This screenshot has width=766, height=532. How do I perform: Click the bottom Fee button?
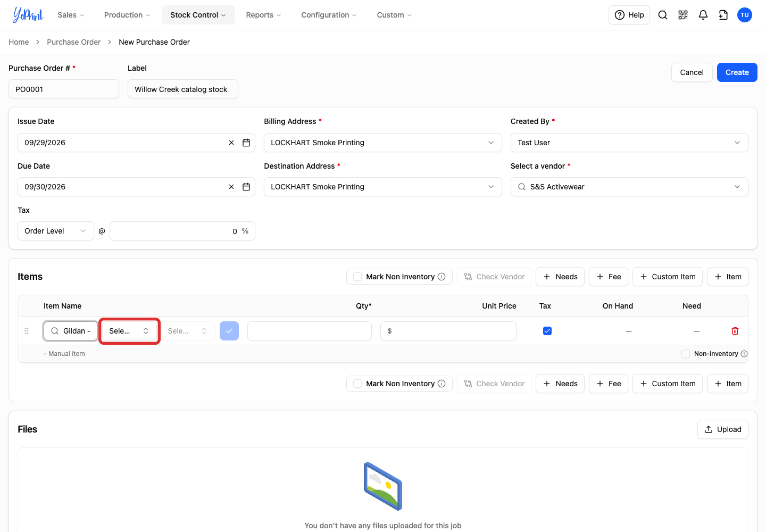click(x=609, y=384)
